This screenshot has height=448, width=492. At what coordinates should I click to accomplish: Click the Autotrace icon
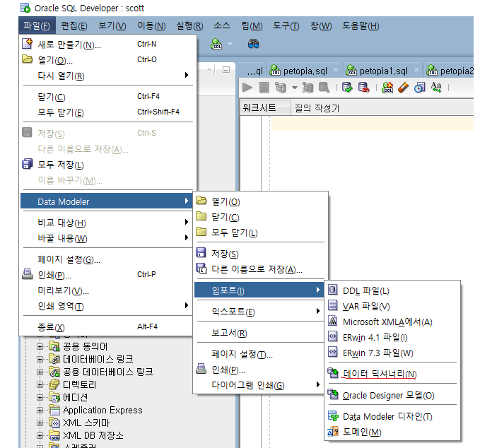(307, 88)
